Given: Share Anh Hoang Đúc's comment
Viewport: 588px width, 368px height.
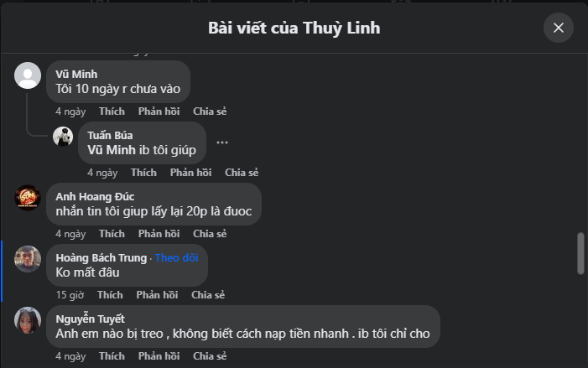Looking at the screenshot, I should coord(210,234).
